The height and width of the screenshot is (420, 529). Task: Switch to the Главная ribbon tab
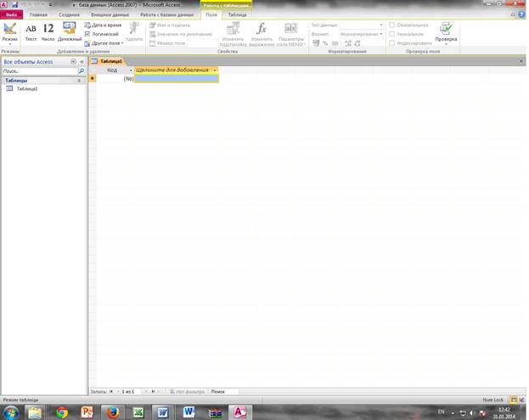38,14
